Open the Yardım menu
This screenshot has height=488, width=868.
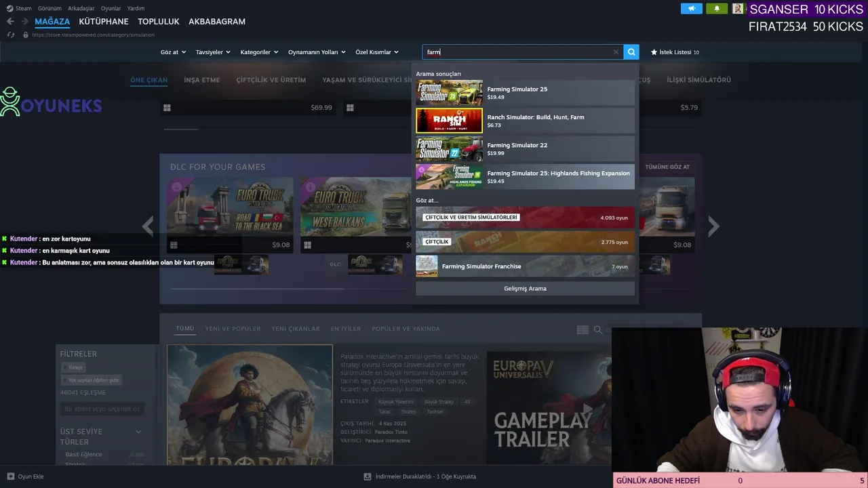[x=136, y=9]
